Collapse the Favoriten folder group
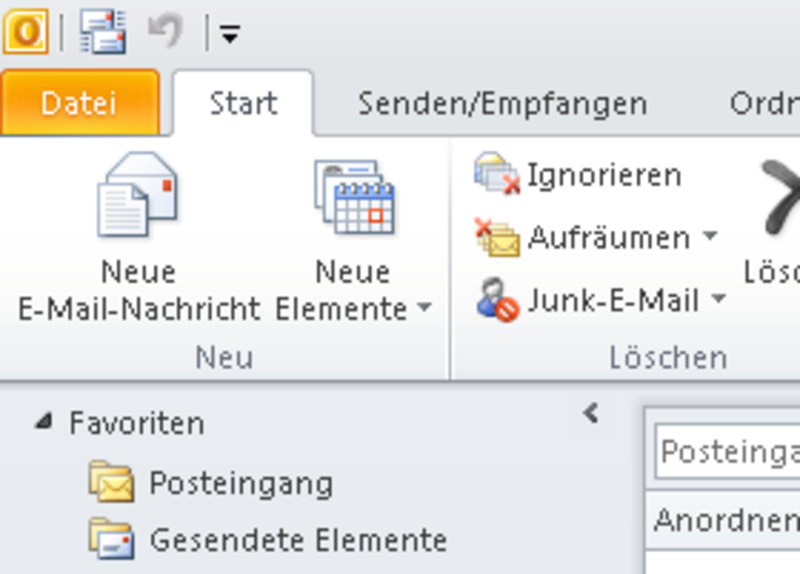Image resolution: width=800 pixels, height=574 pixels. [x=43, y=421]
